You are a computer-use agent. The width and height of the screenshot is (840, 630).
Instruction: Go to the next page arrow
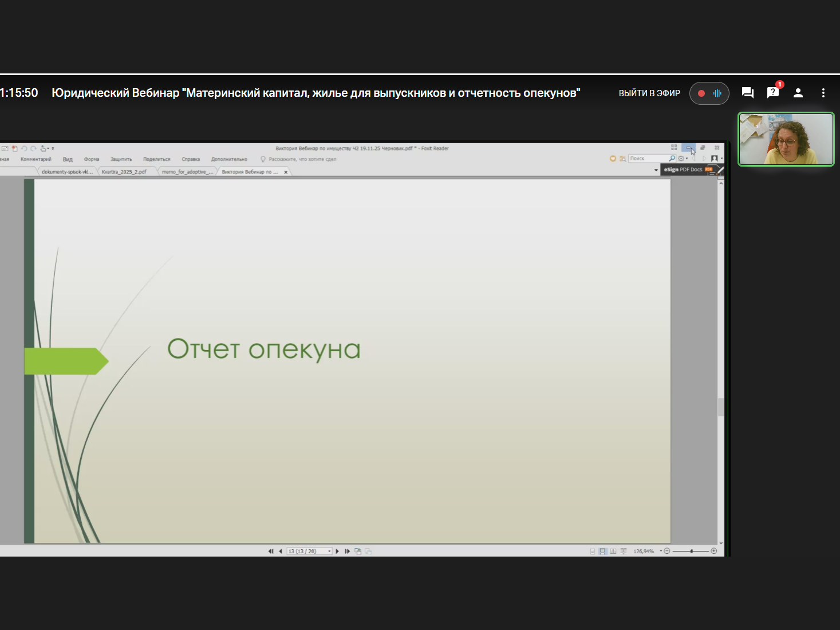click(337, 551)
